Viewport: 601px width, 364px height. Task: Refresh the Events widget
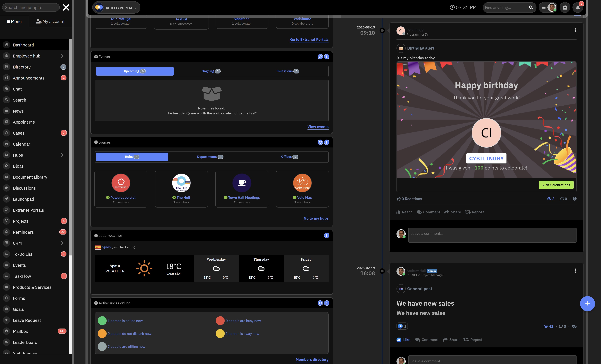320,57
